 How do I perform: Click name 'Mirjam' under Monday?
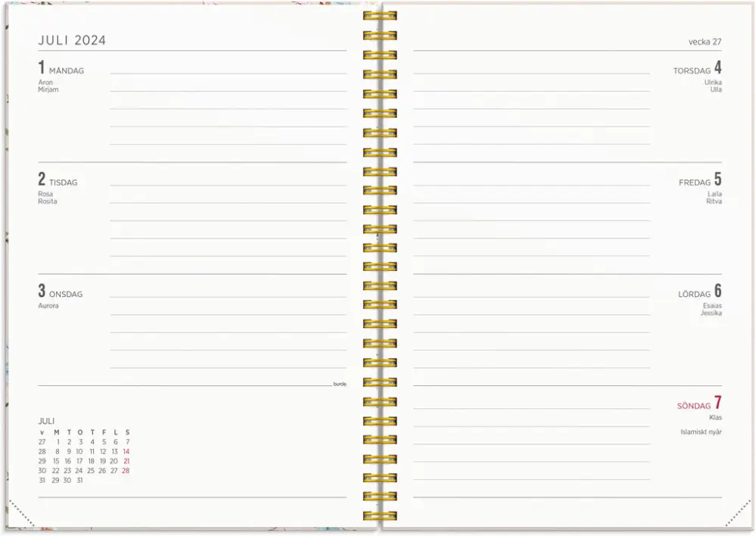(48, 89)
